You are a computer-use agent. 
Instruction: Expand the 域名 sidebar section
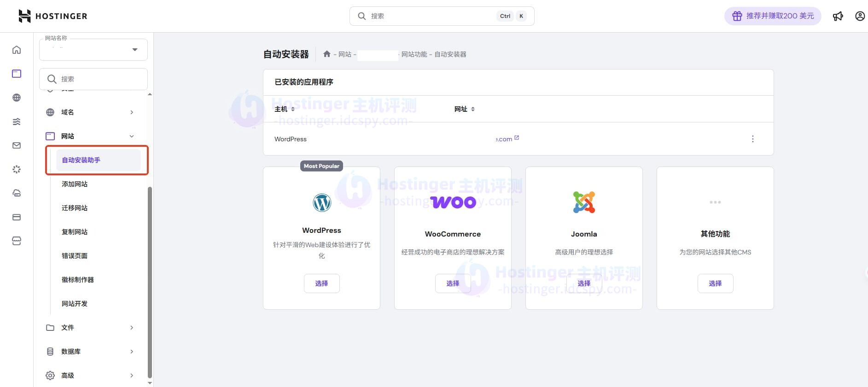point(91,112)
